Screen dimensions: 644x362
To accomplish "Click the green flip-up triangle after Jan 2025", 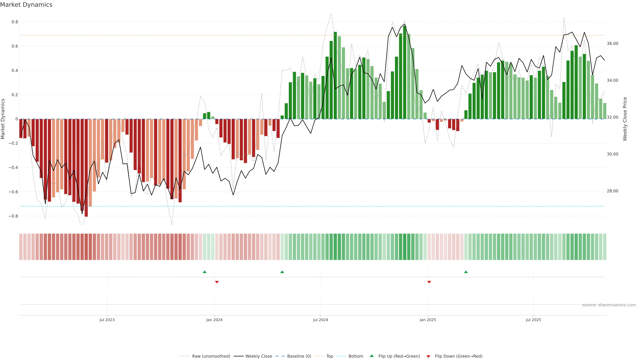I will click(x=466, y=272).
